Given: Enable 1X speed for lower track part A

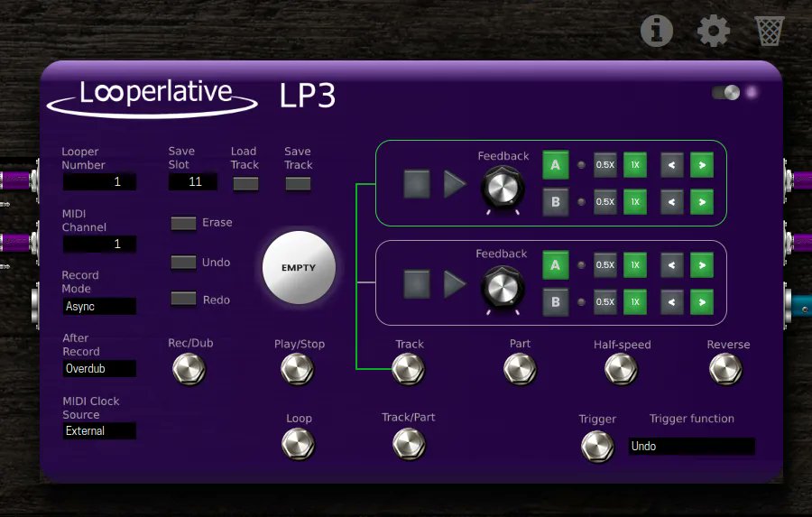Looking at the screenshot, I should point(635,264).
